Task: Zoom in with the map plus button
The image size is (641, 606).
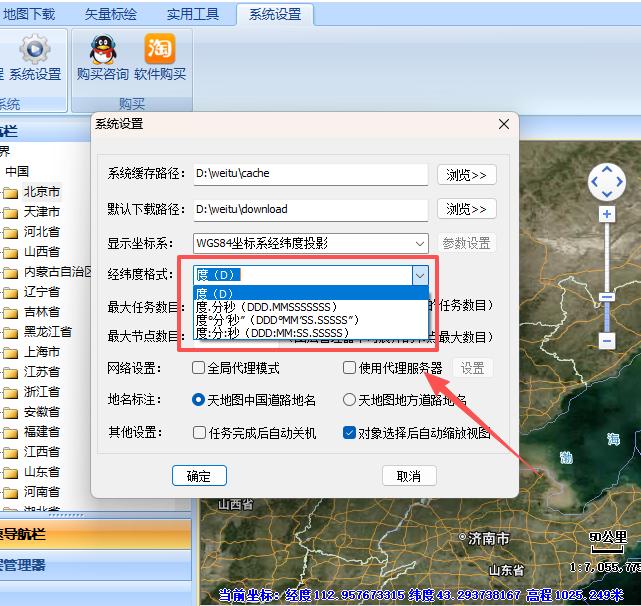Action: coord(607,214)
